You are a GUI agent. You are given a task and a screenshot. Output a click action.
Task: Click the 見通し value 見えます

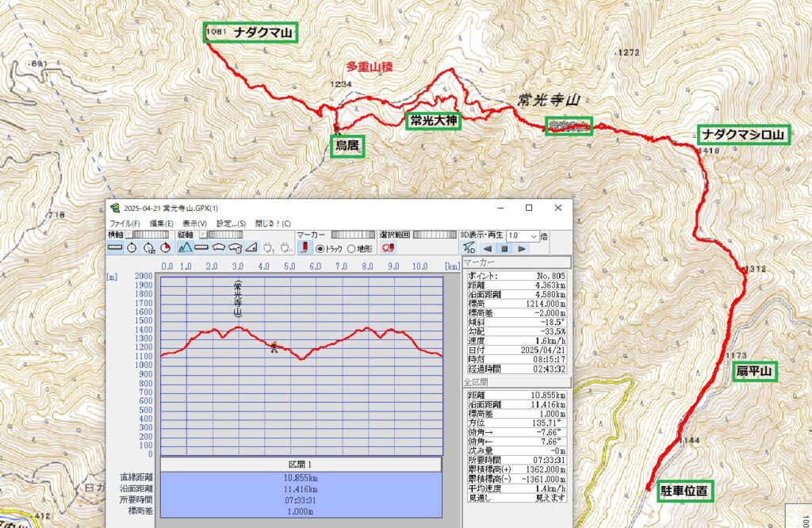(x=551, y=497)
